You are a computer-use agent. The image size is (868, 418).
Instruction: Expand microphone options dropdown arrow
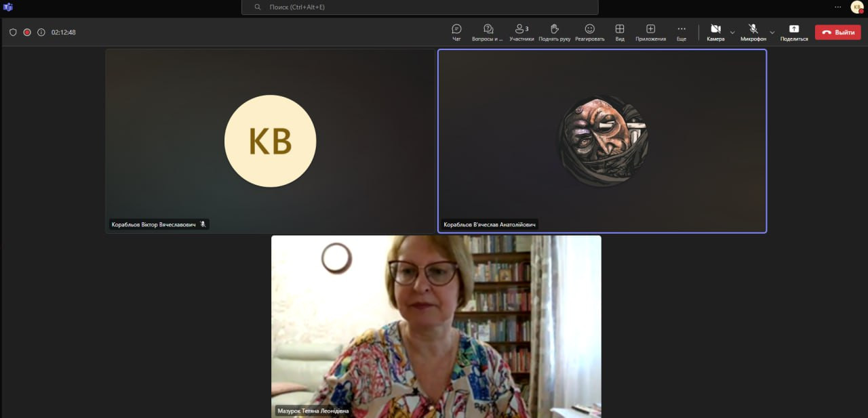point(772,32)
